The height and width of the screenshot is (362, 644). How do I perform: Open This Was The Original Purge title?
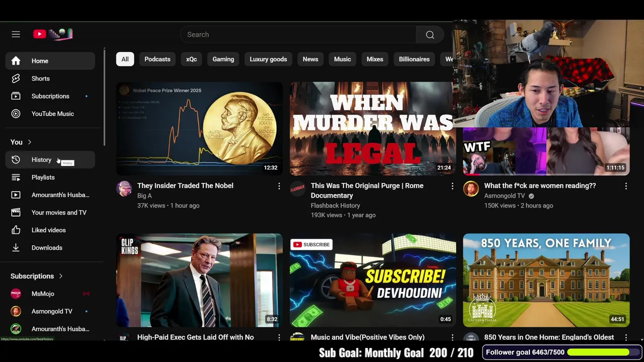point(367,191)
